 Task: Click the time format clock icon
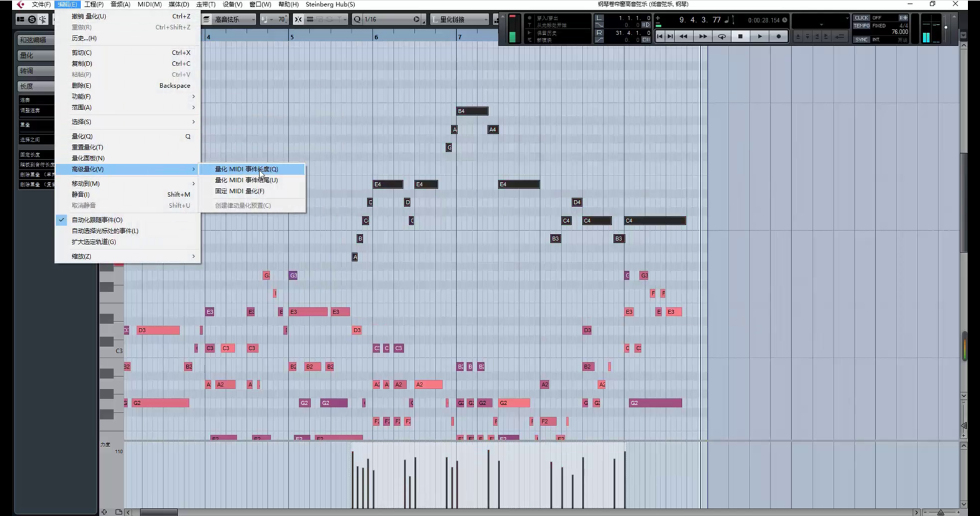(785, 20)
